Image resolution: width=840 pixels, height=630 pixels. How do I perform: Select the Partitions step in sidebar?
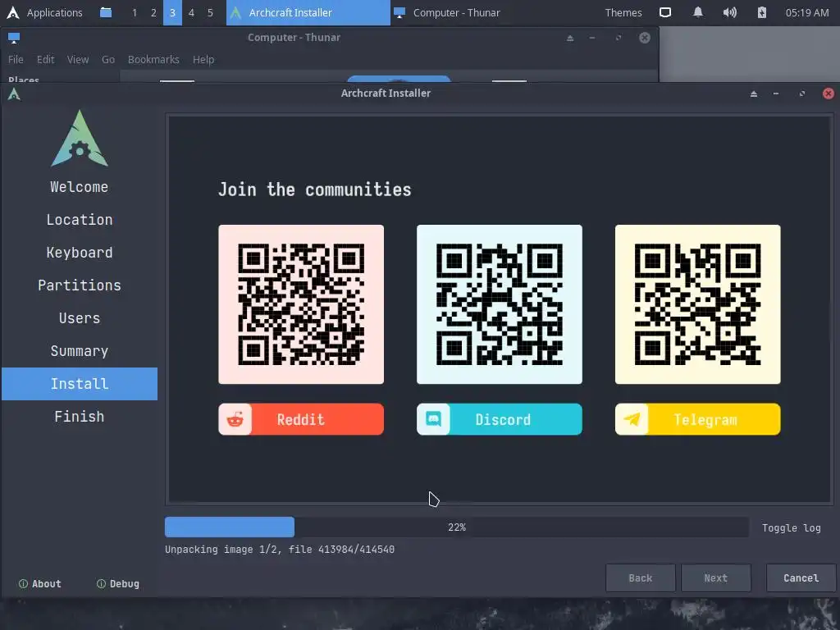(x=80, y=285)
